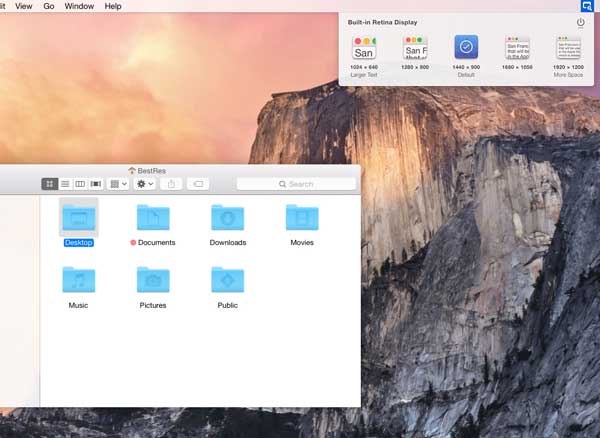Screen dimensions: 600x438
Task: Click the power icon in display panel
Action: point(580,22)
